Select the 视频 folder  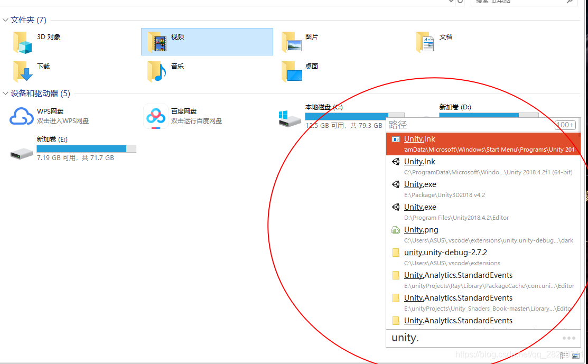point(207,42)
